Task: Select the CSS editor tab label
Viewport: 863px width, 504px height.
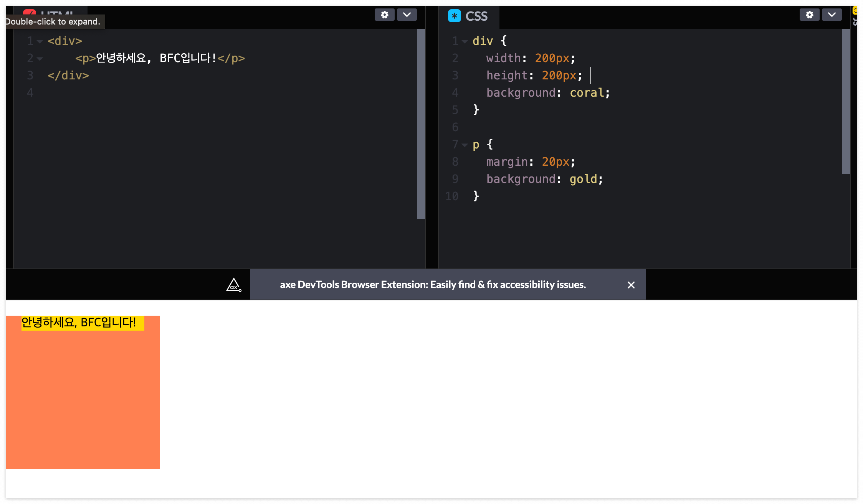Action: tap(476, 16)
